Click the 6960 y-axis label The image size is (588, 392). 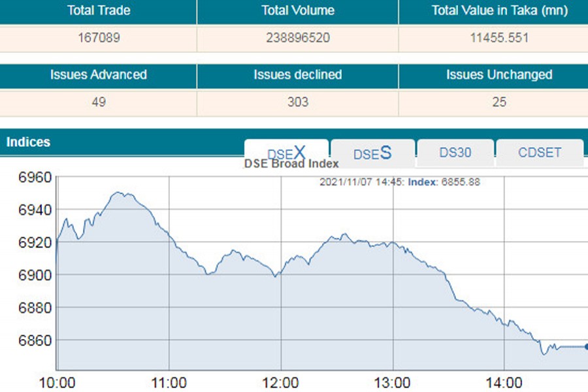[34, 178]
